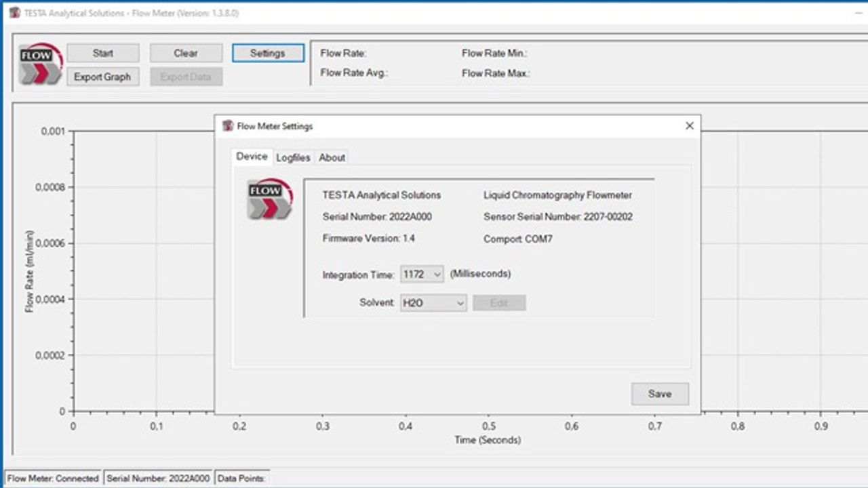Click the Firmware Version: 1.4 text
The image size is (868, 488).
tap(369, 239)
